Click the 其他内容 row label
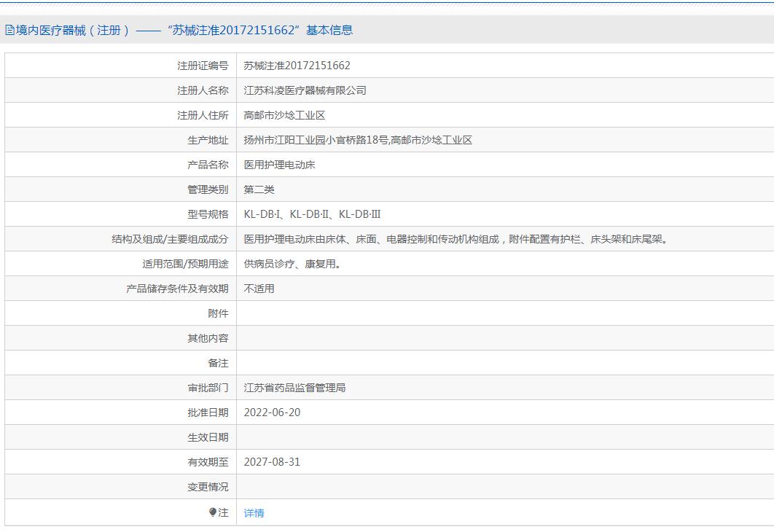This screenshot has height=532, width=774. pyautogui.click(x=208, y=338)
